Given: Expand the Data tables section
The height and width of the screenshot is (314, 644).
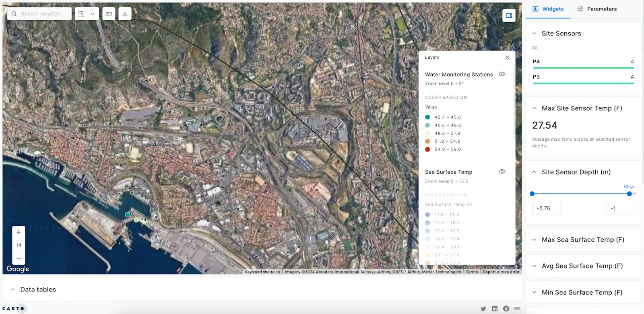Looking at the screenshot, I should click(x=12, y=289).
